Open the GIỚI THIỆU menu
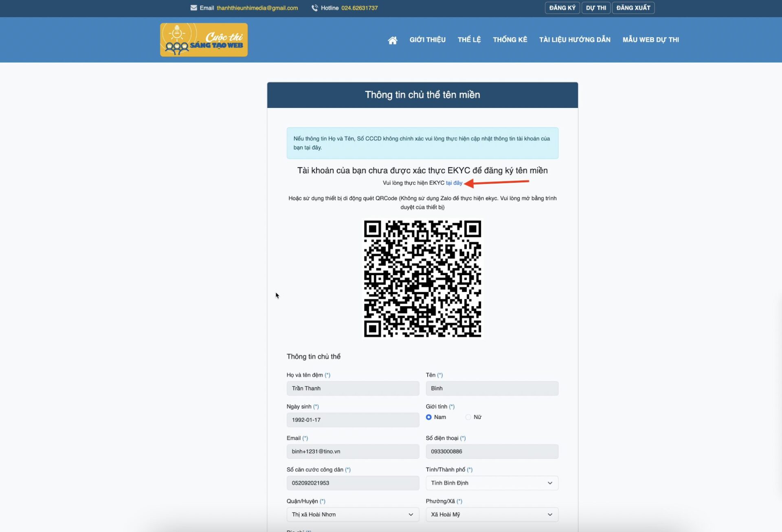 point(427,39)
